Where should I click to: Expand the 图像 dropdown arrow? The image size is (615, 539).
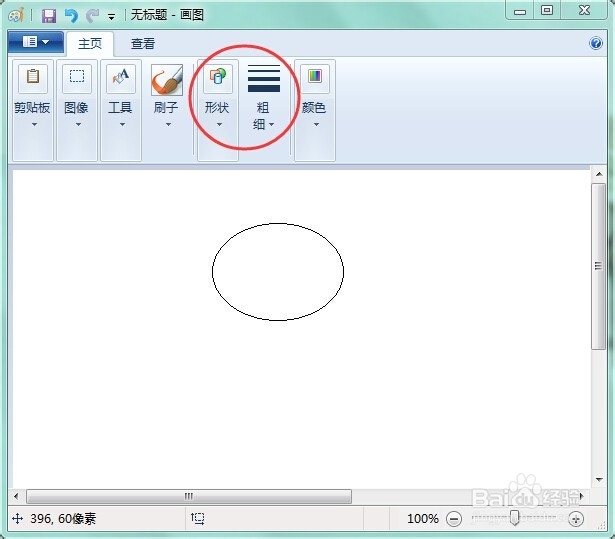[x=78, y=124]
